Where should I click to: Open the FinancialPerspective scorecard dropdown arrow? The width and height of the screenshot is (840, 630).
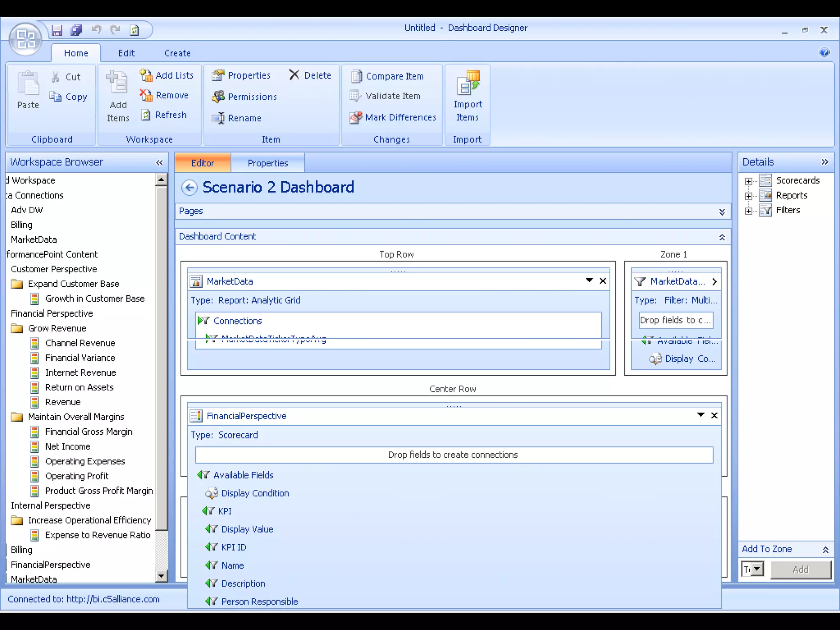pyautogui.click(x=701, y=415)
